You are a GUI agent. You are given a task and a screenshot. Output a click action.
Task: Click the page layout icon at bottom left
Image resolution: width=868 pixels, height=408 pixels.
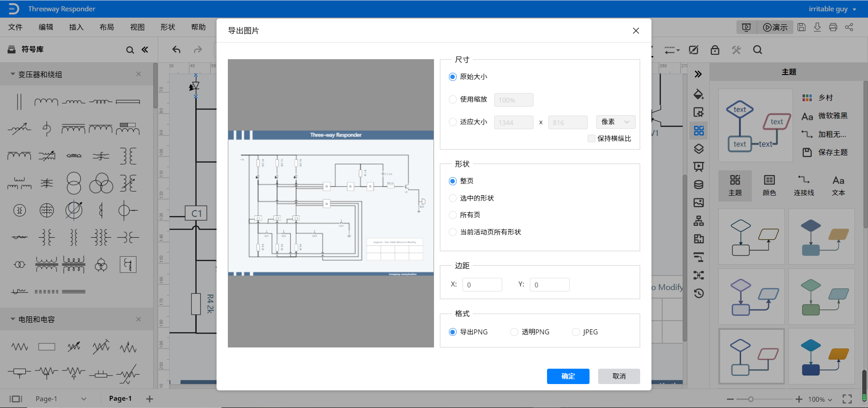16,399
